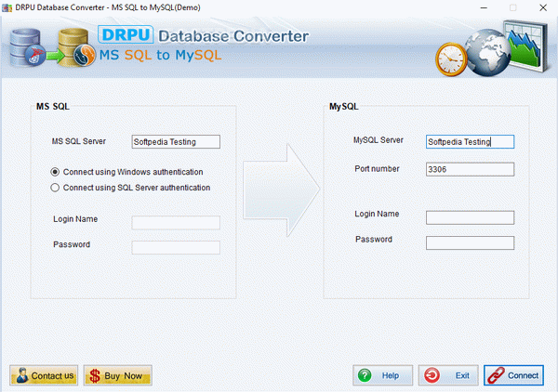558x392 pixels.
Task: Click the 'Port number' label
Action: coord(377,169)
